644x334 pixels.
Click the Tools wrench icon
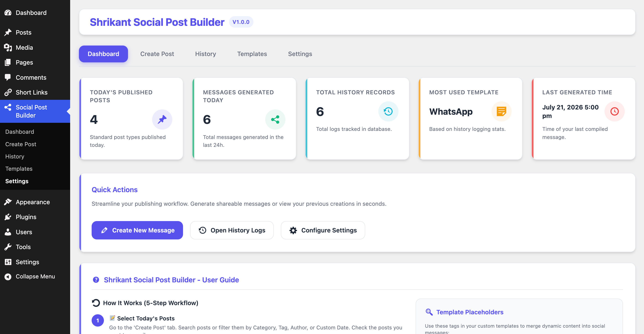click(x=8, y=247)
